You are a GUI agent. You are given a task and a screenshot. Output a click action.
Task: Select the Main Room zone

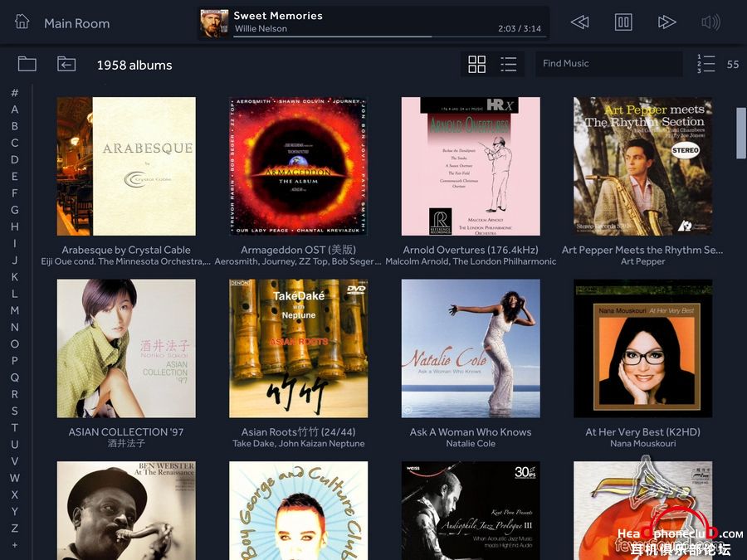pyautogui.click(x=76, y=23)
